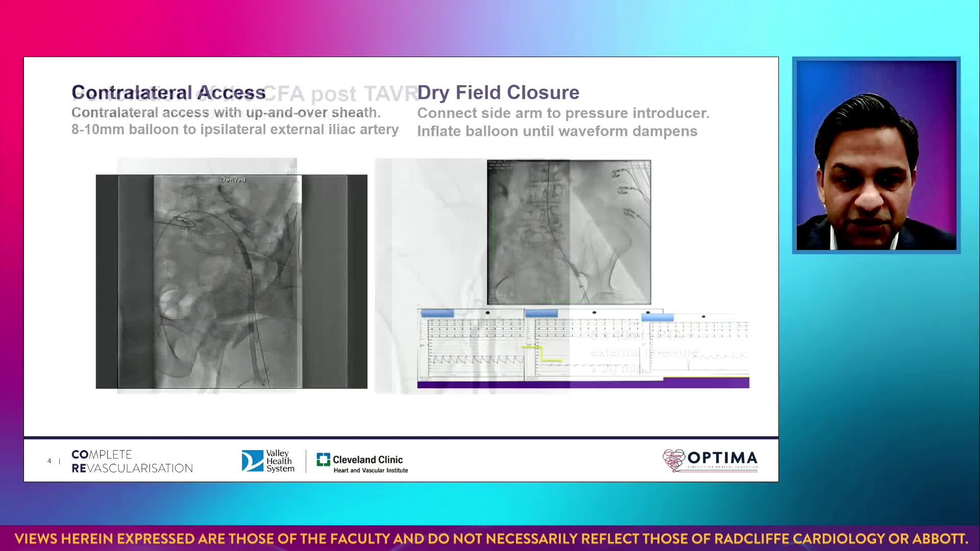
Task: Click the blue label on first waveform panel
Action: click(437, 313)
